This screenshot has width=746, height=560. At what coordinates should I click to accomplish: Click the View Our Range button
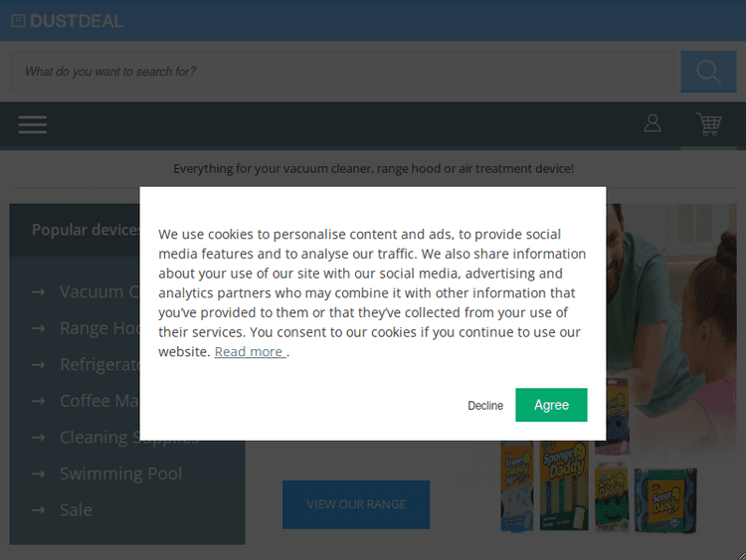click(x=356, y=504)
